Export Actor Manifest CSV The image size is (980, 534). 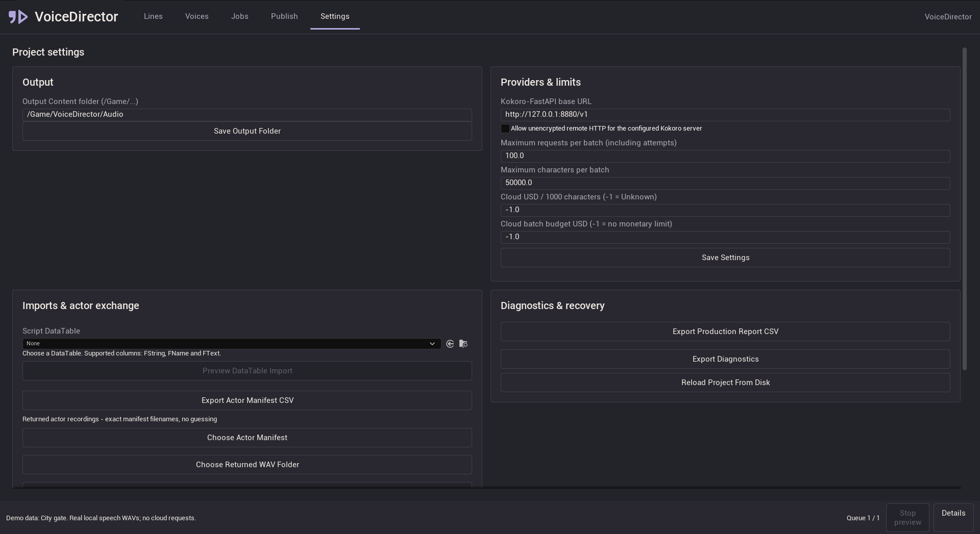coord(247,400)
